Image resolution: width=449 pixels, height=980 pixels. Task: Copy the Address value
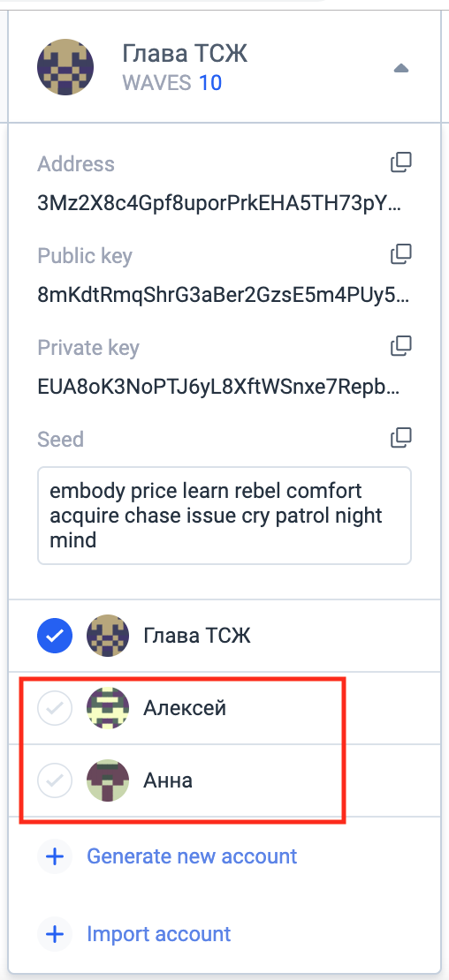tap(401, 162)
